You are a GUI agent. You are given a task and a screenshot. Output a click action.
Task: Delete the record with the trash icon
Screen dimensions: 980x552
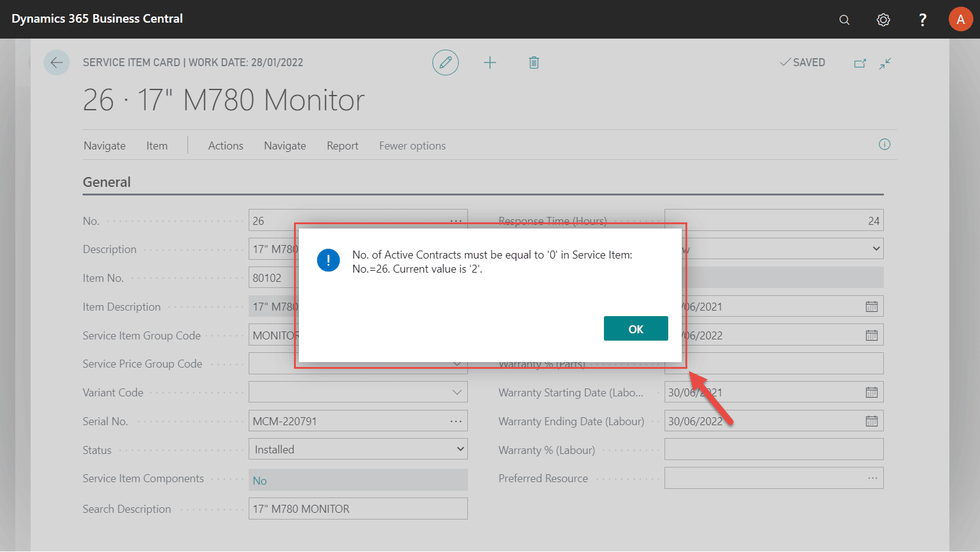pos(534,62)
